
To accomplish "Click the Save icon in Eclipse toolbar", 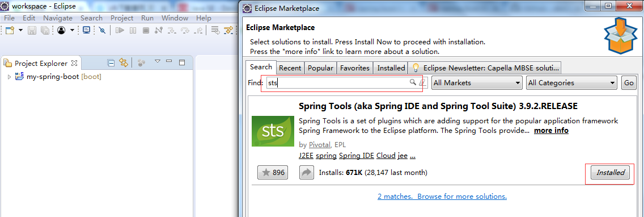I will 32,30.
